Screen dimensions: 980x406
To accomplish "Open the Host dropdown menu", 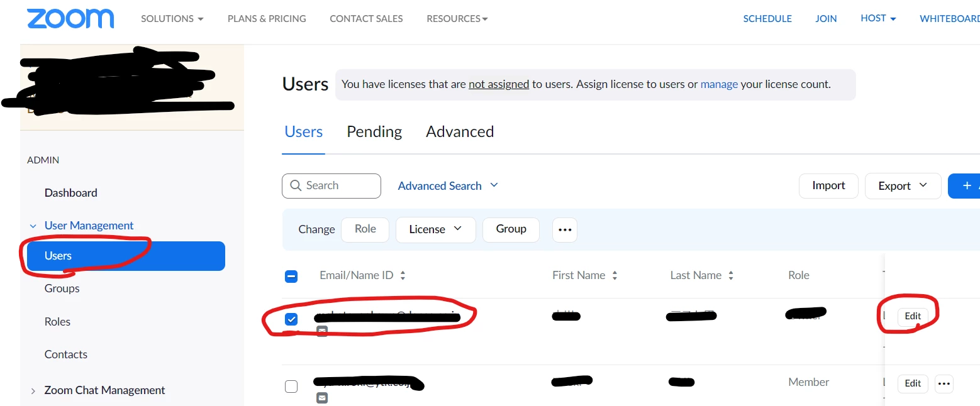I will pos(878,18).
